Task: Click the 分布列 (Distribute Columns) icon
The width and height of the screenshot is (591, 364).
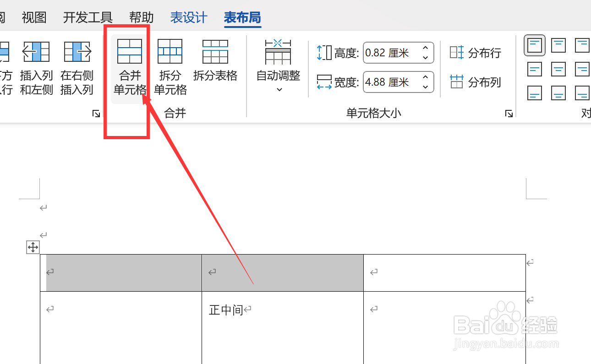Action: (475, 82)
